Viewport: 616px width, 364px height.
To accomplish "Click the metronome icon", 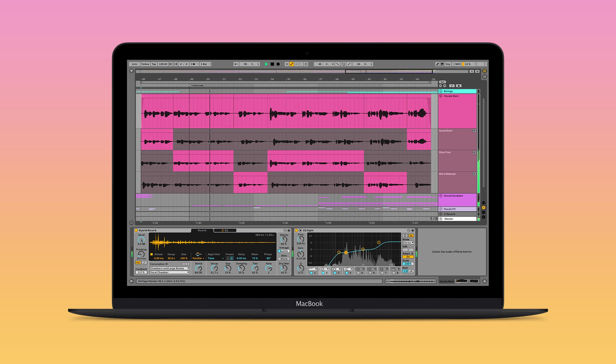I will [x=193, y=64].
